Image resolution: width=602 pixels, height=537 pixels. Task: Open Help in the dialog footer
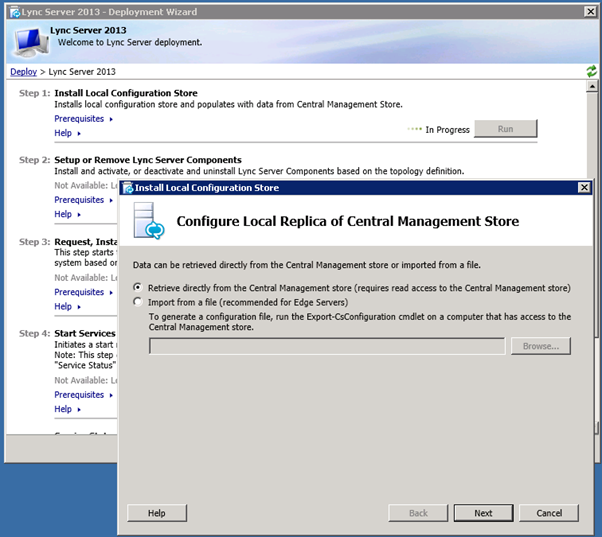tap(157, 513)
